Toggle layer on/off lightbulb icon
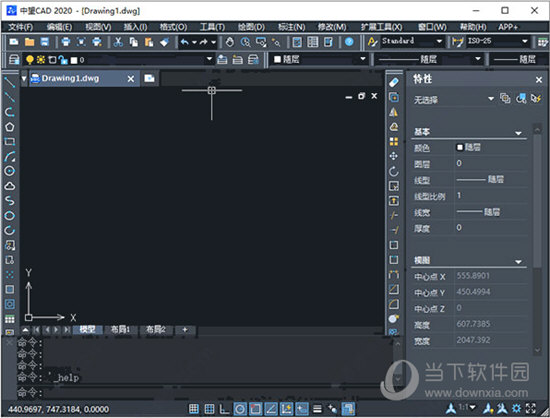This screenshot has width=550, height=418. 29,60
